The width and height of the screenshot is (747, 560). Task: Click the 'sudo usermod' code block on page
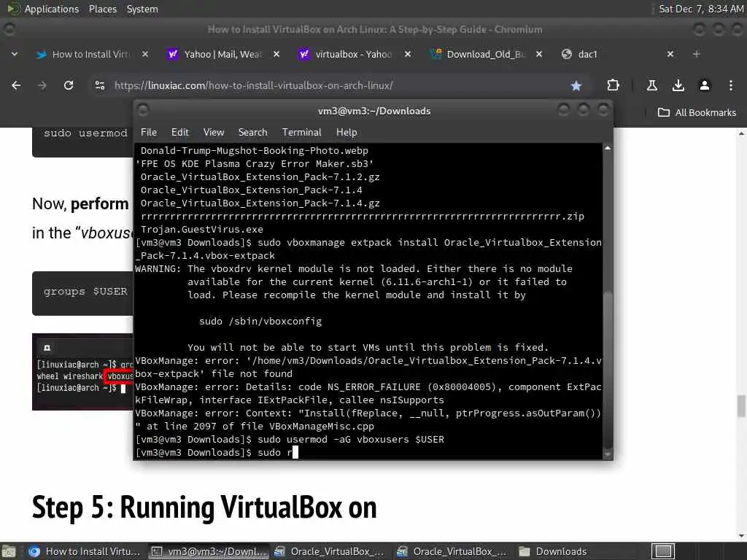pyautogui.click(x=82, y=142)
